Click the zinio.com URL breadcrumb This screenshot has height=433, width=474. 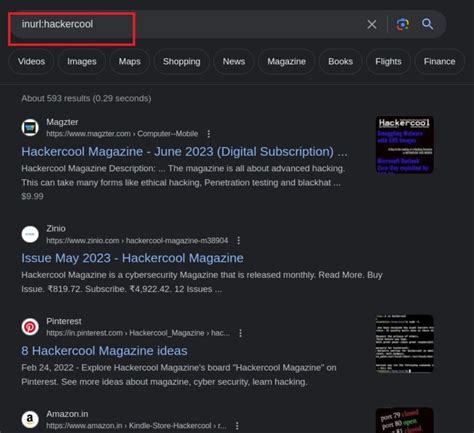(137, 241)
